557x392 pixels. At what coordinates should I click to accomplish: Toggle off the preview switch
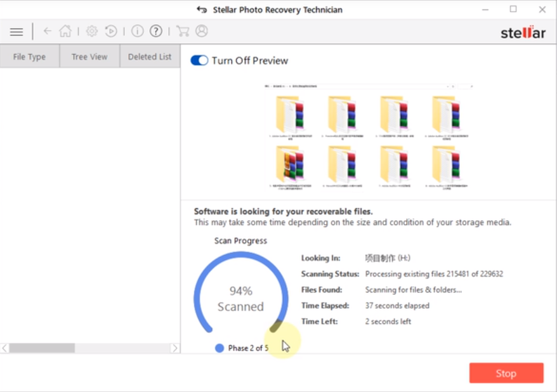point(199,59)
